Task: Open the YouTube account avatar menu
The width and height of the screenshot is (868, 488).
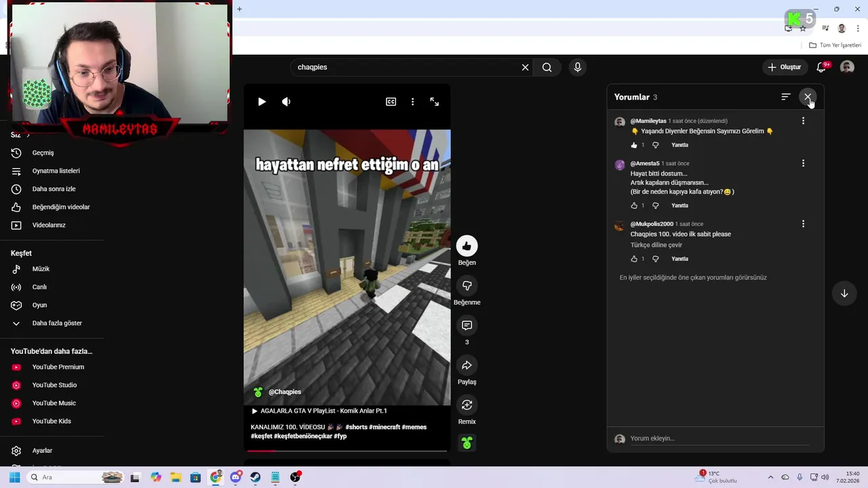Action: (x=847, y=67)
